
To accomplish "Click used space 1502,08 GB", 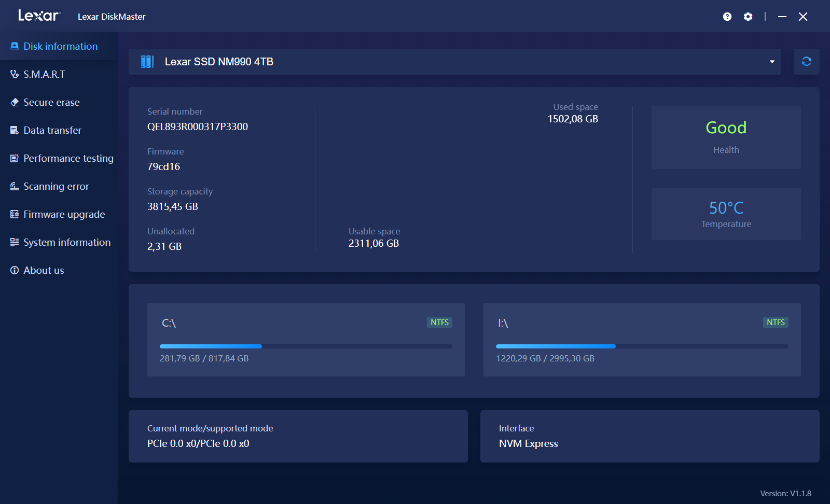I will coord(573,119).
